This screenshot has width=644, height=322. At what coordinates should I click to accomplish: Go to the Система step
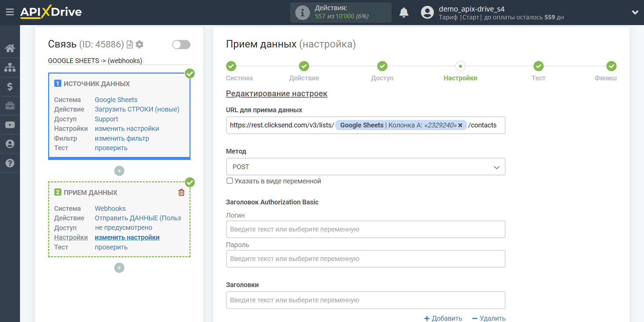tap(231, 66)
